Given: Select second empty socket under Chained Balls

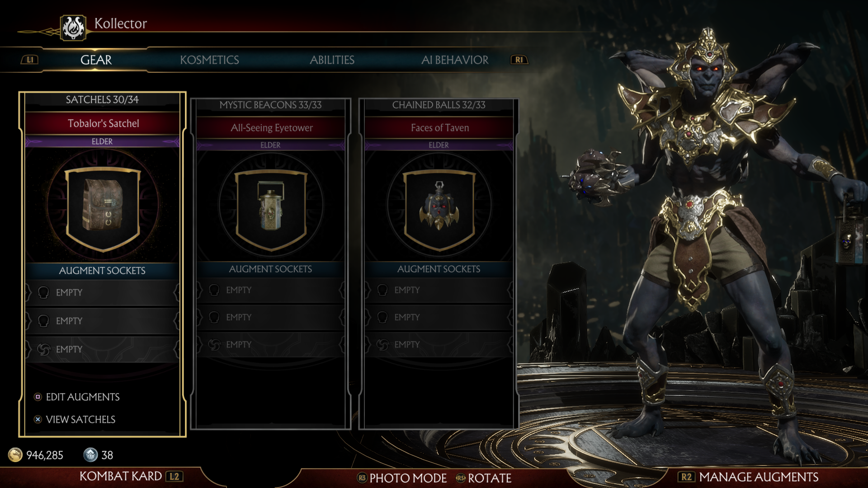Looking at the screenshot, I should [x=439, y=317].
